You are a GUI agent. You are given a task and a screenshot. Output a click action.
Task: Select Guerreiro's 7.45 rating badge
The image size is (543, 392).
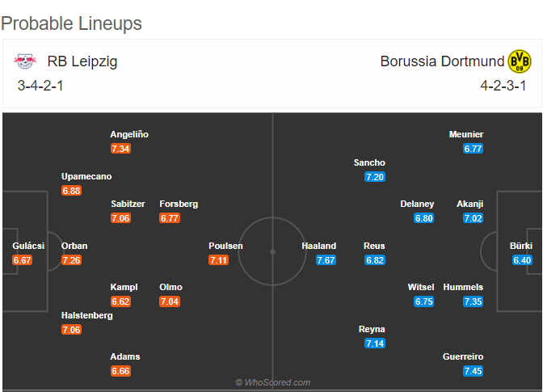[473, 371]
